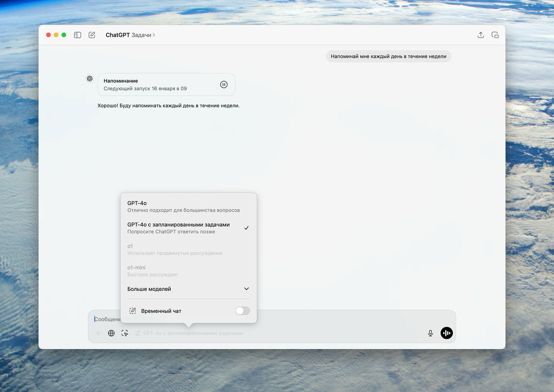The image size is (554, 392).
Task: Click the screen selection tool icon
Action: coord(125,333)
